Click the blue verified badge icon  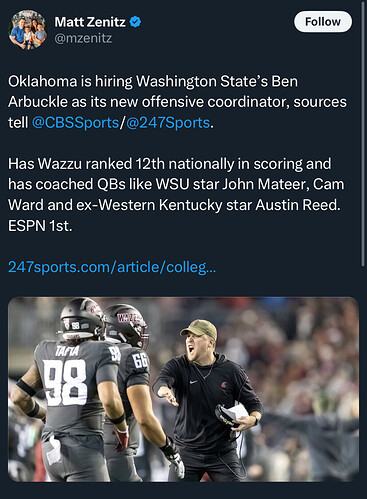[x=135, y=22]
